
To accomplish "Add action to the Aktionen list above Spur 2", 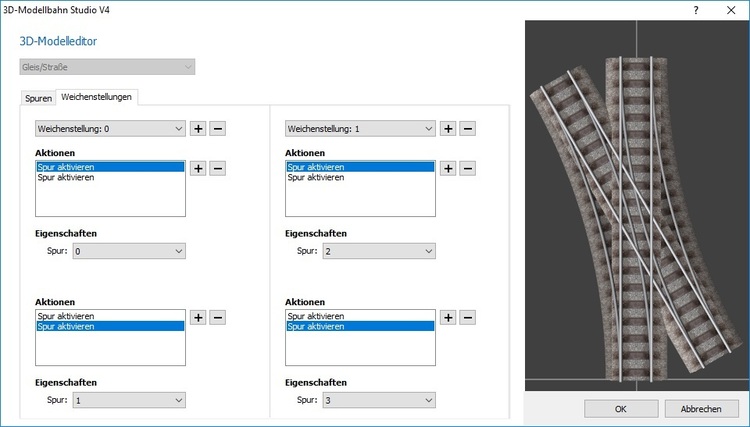I will [x=448, y=168].
